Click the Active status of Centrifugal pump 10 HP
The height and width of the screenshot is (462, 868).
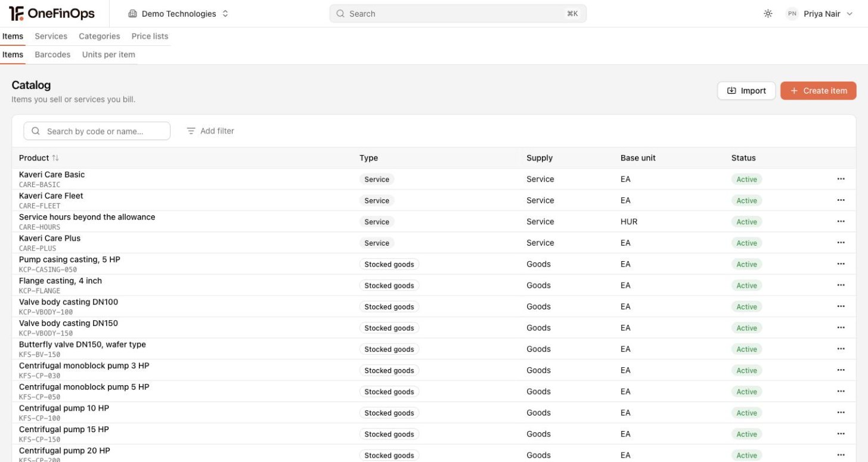point(746,413)
